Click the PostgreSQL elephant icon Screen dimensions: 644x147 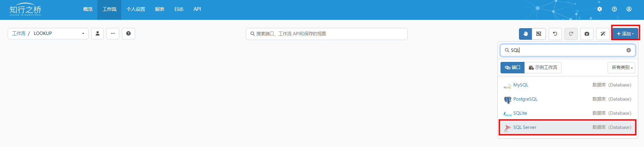(x=507, y=100)
